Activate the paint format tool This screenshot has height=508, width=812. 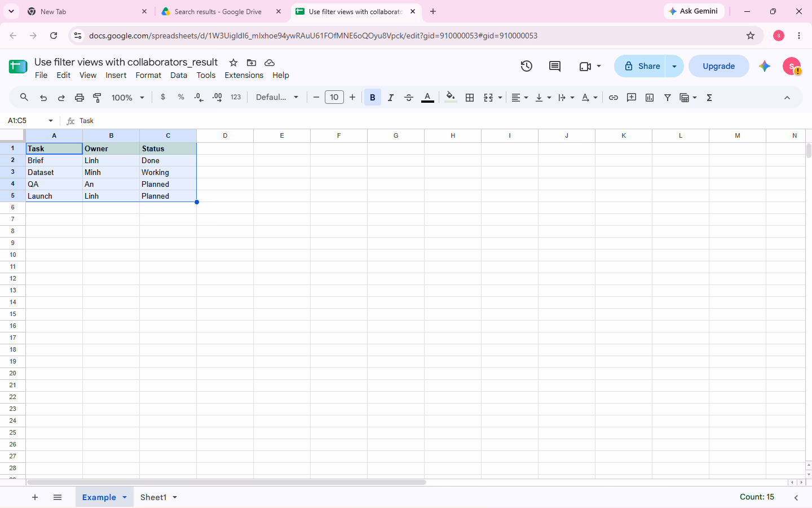(97, 98)
